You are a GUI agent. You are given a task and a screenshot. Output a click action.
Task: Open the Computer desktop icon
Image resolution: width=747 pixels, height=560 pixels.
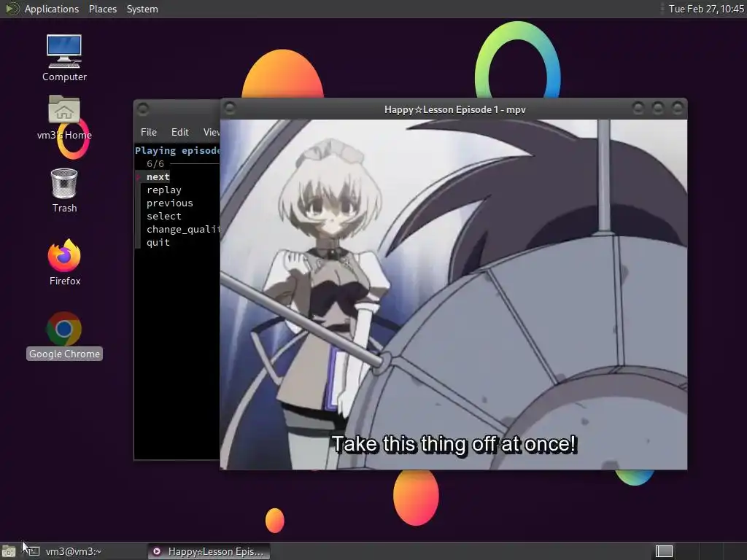click(x=64, y=58)
